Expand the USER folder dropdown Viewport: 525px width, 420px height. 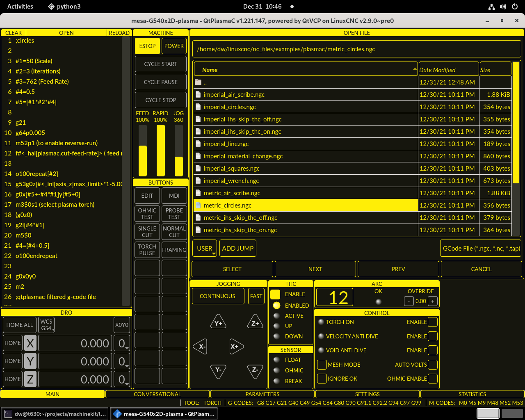coord(205,249)
